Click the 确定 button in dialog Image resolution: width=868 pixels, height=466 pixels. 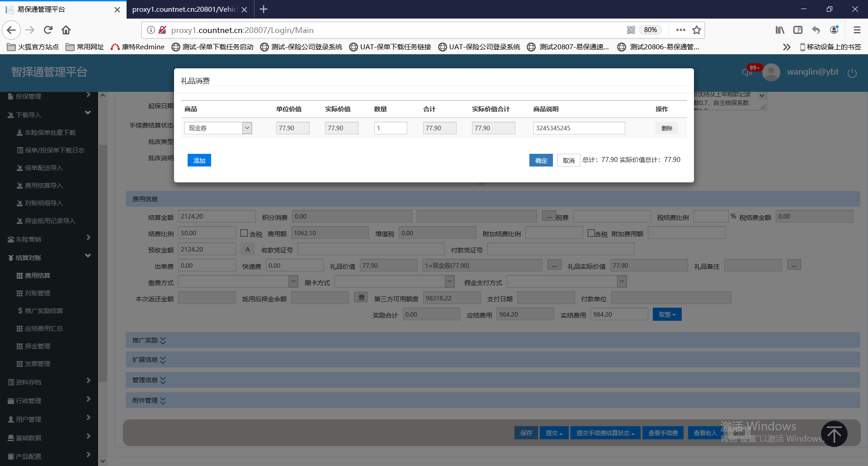click(541, 161)
